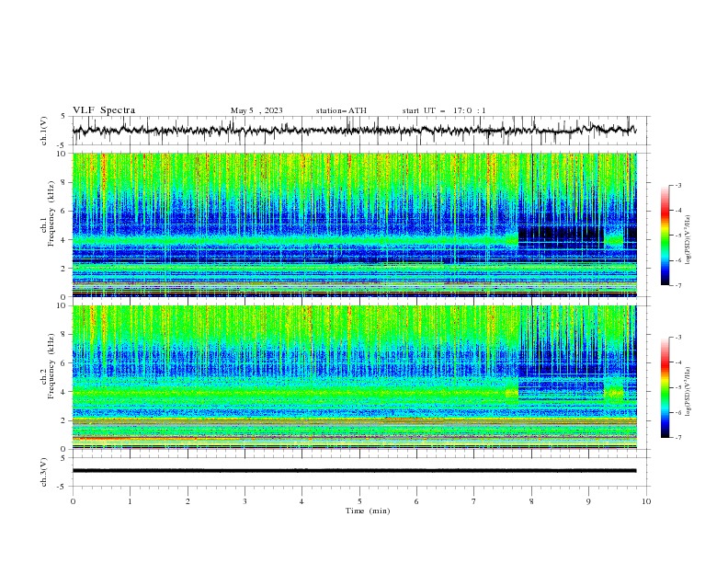Click the ch.2 frequency axis "6" tick label
This screenshot has width=728, height=563.
coord(65,363)
